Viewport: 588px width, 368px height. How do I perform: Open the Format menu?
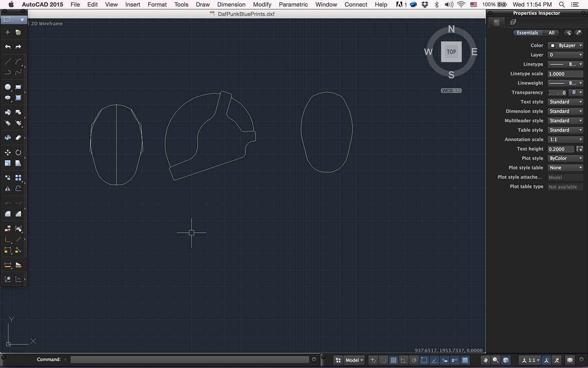(x=157, y=4)
